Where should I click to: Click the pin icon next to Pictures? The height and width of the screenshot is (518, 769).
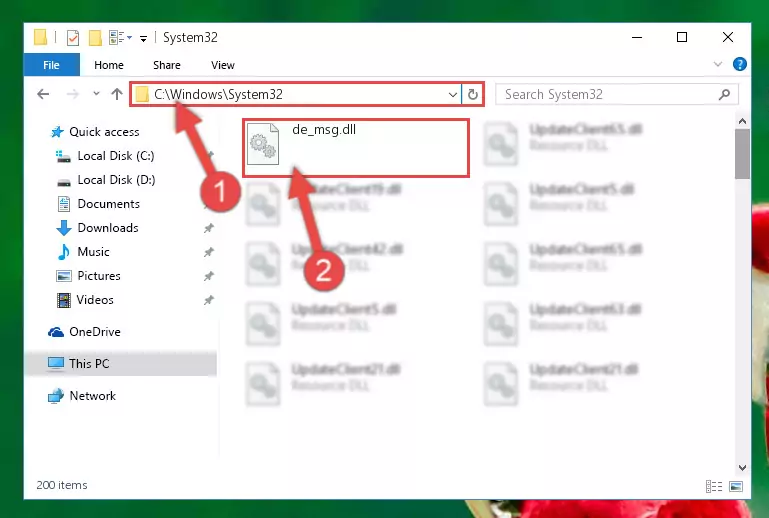click(x=209, y=276)
